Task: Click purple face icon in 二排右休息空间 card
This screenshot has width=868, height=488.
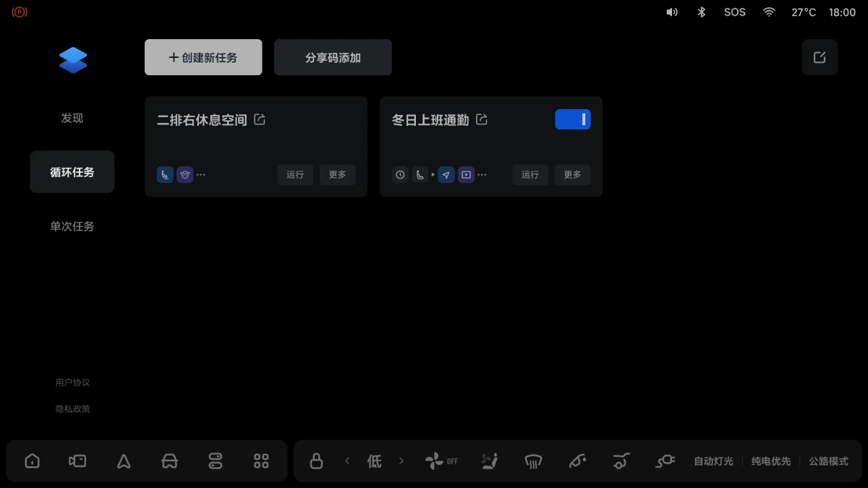Action: 185,174
